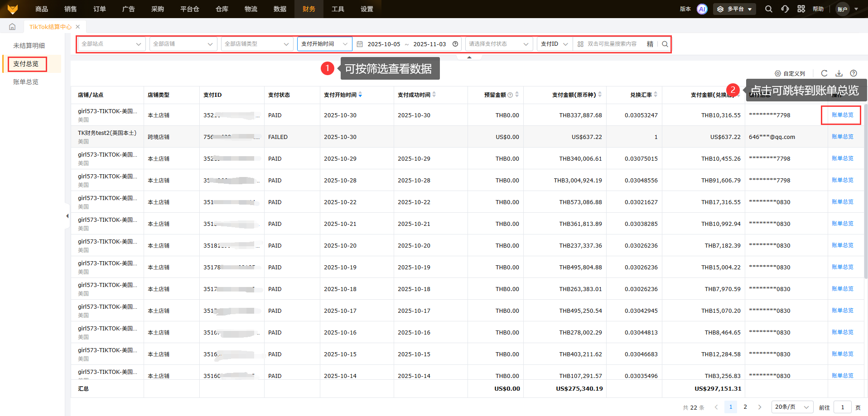868x416 pixels.
Task: Open the 财务 menu in top navigation
Action: tap(309, 9)
